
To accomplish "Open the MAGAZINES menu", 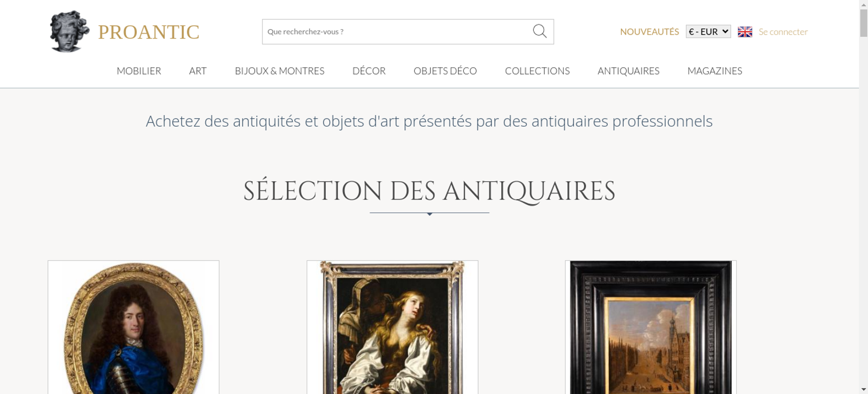I will coord(715,71).
